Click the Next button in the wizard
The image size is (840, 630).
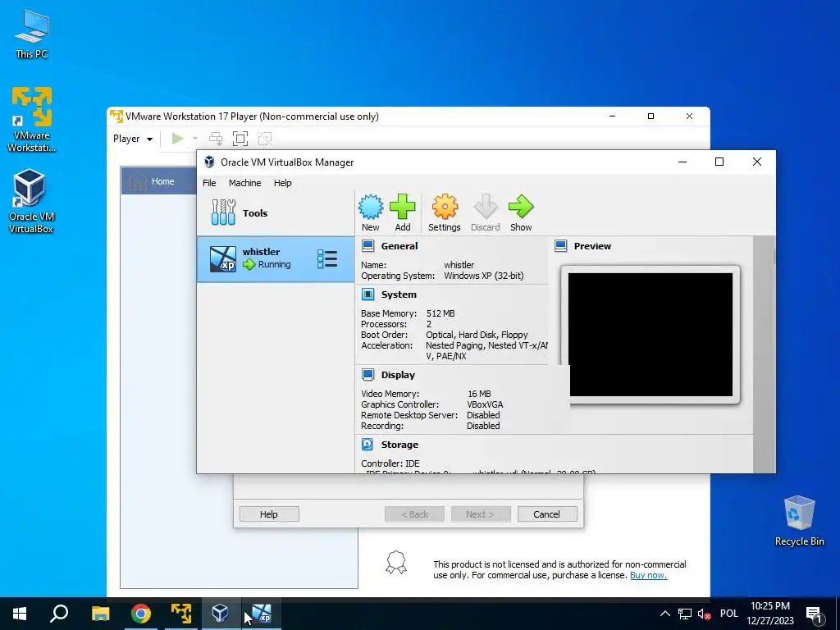[481, 514]
